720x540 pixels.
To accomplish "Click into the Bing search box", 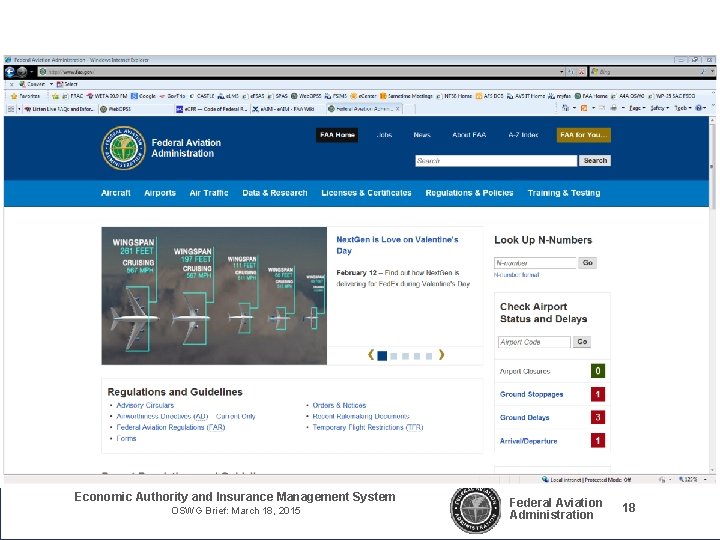I will [x=647, y=72].
